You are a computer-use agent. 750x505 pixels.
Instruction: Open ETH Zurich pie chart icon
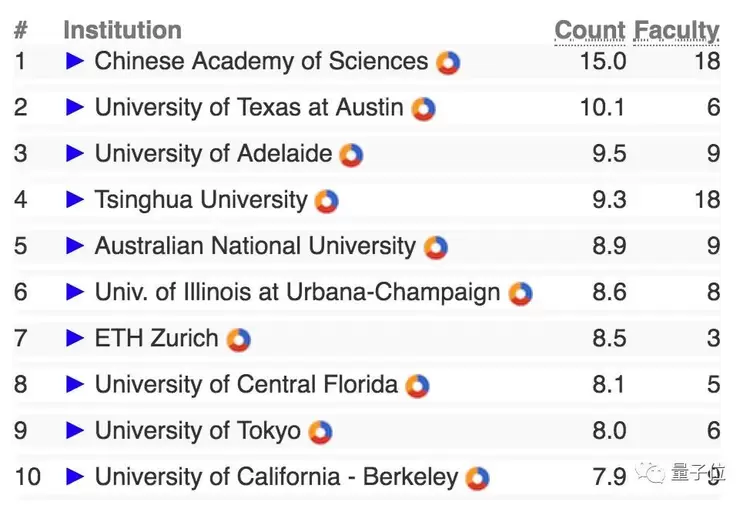238,340
